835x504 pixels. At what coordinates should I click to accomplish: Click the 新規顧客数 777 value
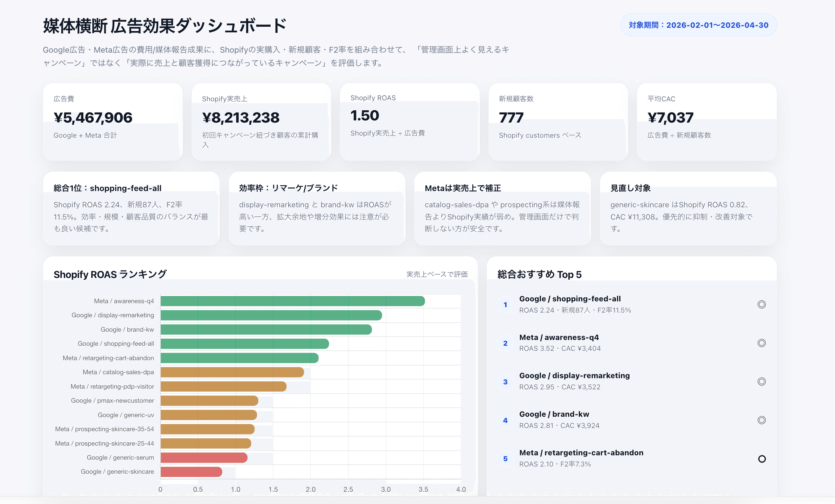[x=511, y=118]
